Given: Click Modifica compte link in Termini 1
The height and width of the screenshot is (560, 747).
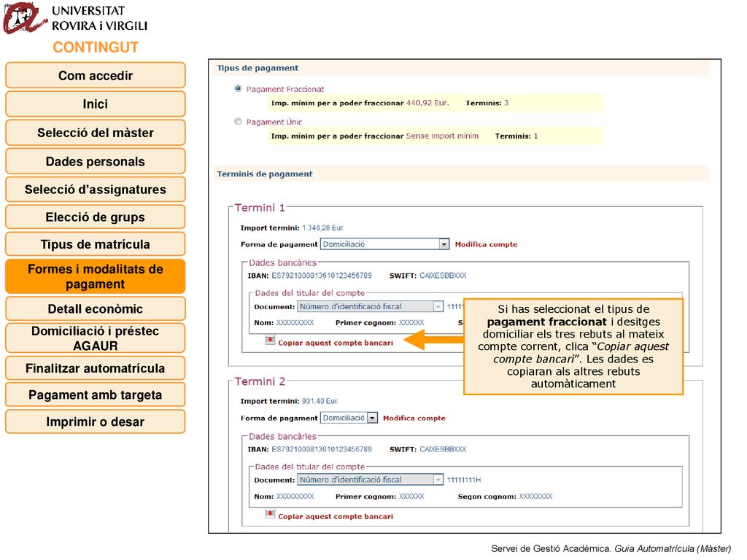Looking at the screenshot, I should click(486, 244).
